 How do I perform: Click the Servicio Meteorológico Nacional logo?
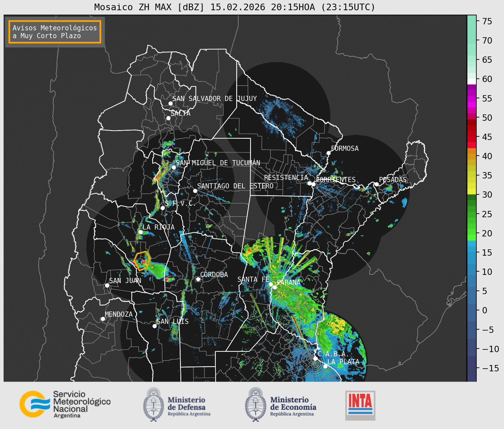pos(65,404)
